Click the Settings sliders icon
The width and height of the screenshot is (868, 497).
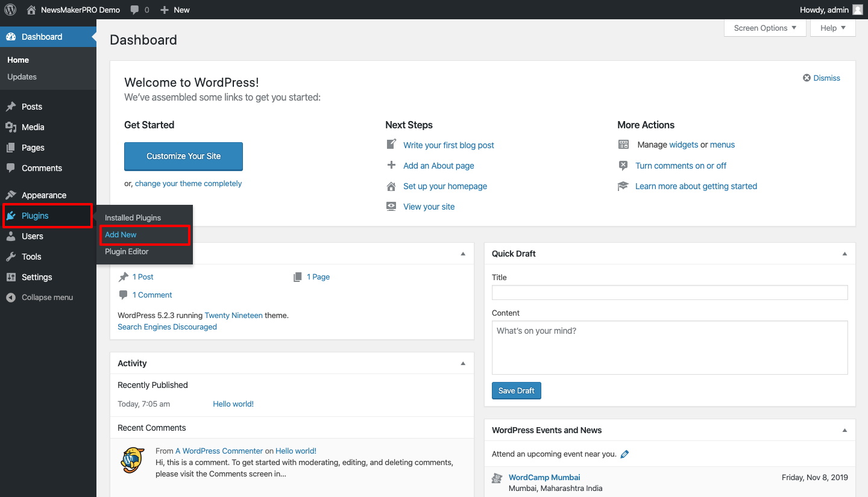click(x=11, y=277)
